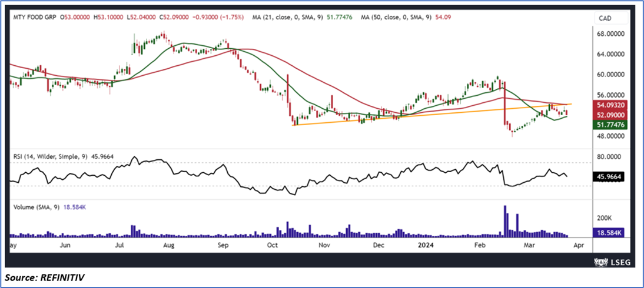Click the 200K volume axis label

point(605,218)
